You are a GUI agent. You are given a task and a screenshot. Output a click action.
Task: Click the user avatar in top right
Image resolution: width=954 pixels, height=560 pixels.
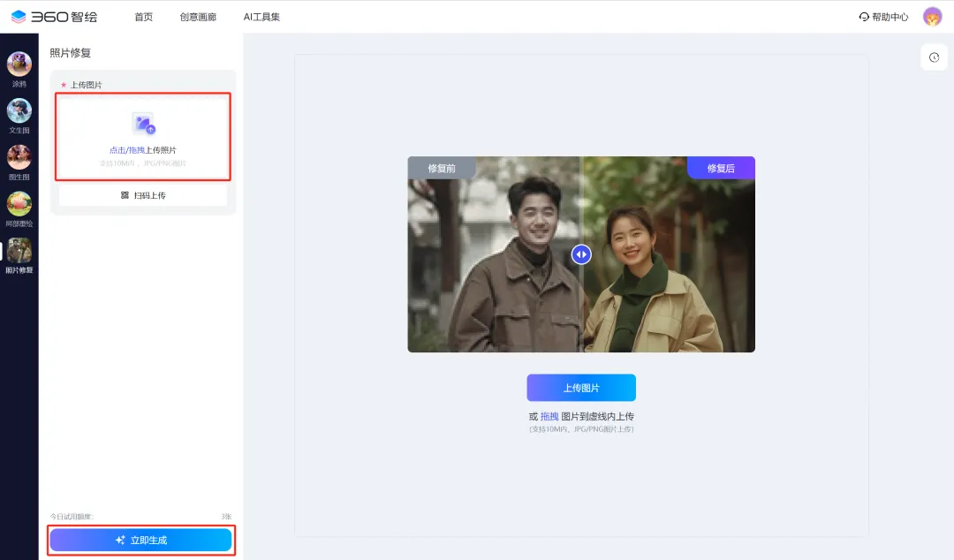click(932, 17)
